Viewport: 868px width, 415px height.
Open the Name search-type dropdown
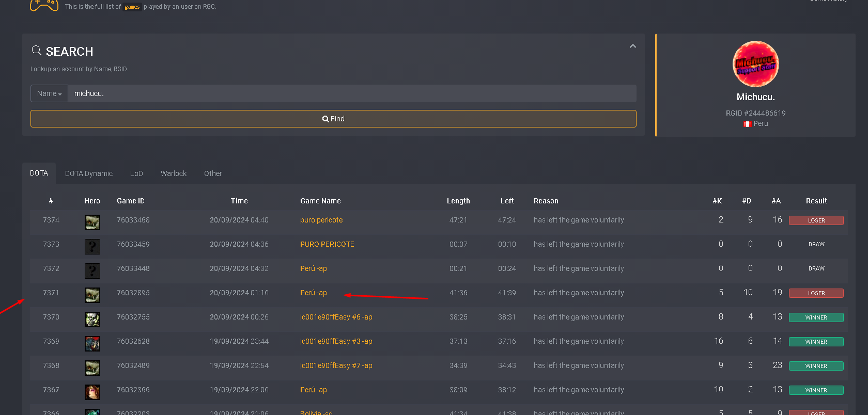[x=49, y=93]
